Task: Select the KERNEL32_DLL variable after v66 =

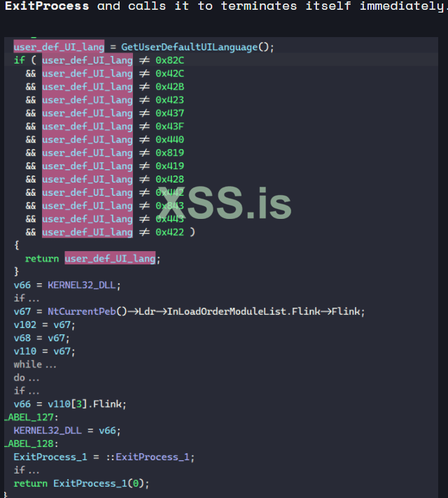Action: click(82, 285)
